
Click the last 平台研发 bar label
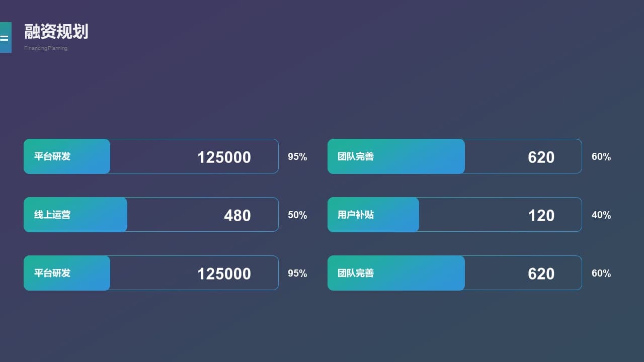[x=52, y=273]
